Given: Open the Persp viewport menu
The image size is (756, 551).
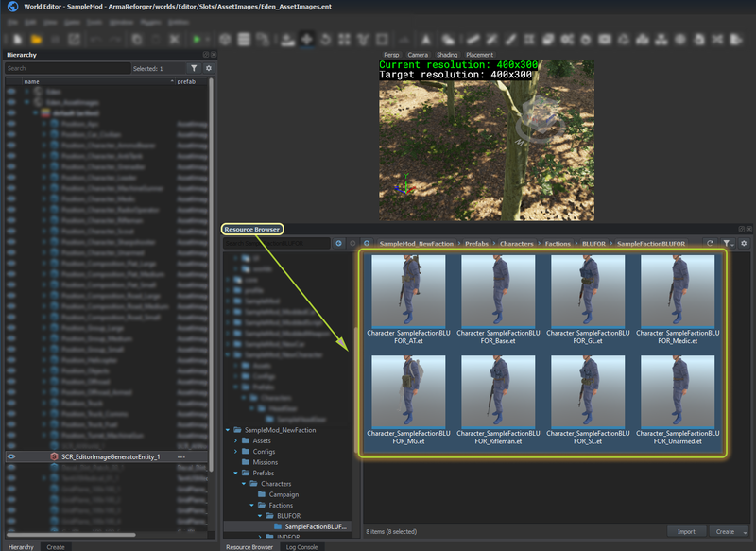Looking at the screenshot, I should pos(391,55).
